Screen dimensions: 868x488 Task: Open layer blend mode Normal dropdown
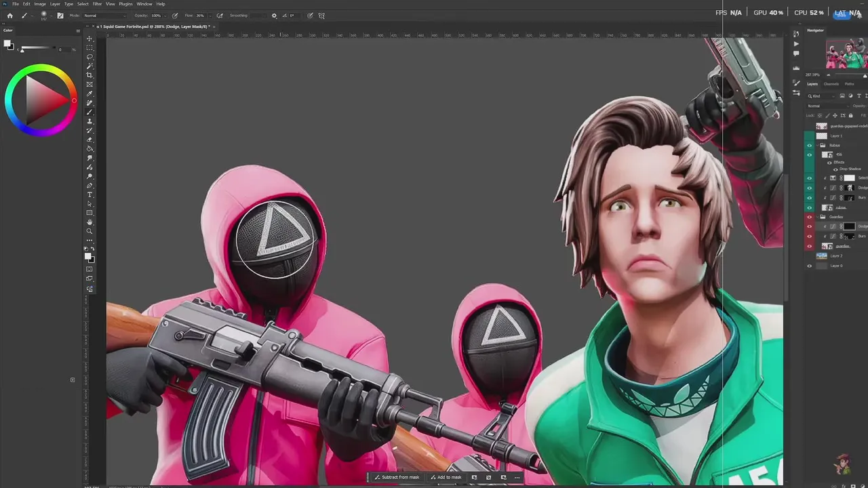827,106
